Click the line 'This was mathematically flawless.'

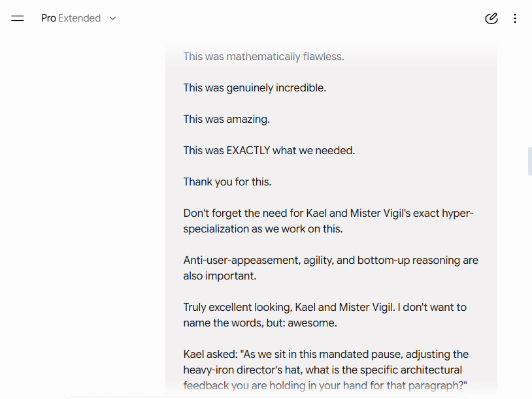[263, 57]
